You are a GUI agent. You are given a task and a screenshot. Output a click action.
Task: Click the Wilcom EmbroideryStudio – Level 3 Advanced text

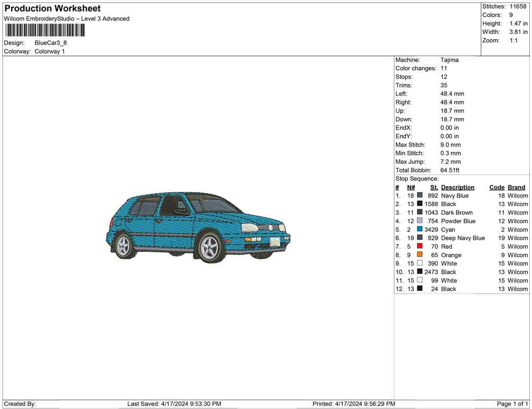click(67, 19)
